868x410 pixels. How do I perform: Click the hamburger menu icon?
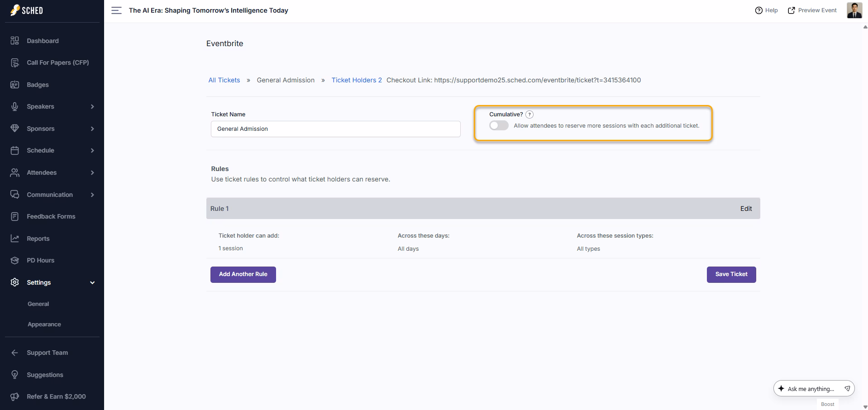(116, 10)
